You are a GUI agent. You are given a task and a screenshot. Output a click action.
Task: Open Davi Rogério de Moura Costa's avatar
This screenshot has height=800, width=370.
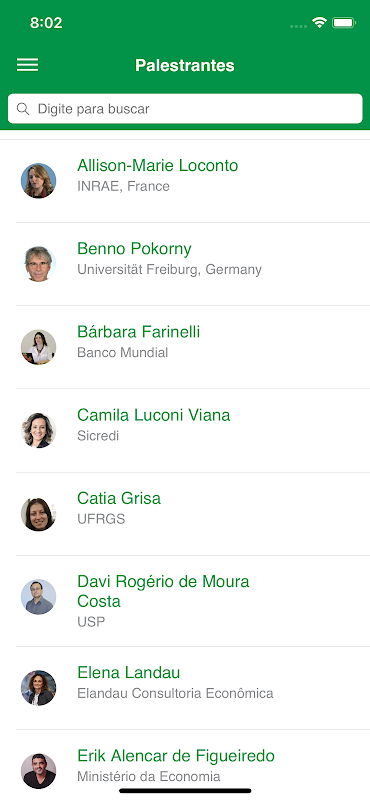[38, 597]
